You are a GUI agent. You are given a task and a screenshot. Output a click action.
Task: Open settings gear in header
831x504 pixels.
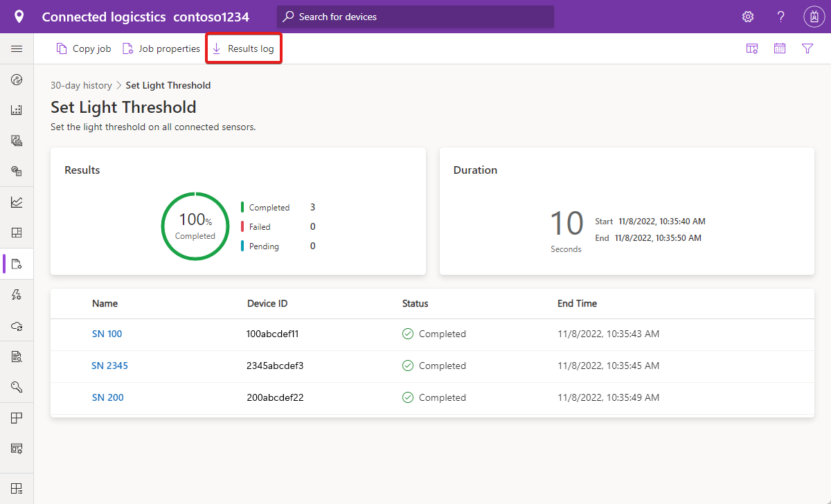pyautogui.click(x=748, y=17)
